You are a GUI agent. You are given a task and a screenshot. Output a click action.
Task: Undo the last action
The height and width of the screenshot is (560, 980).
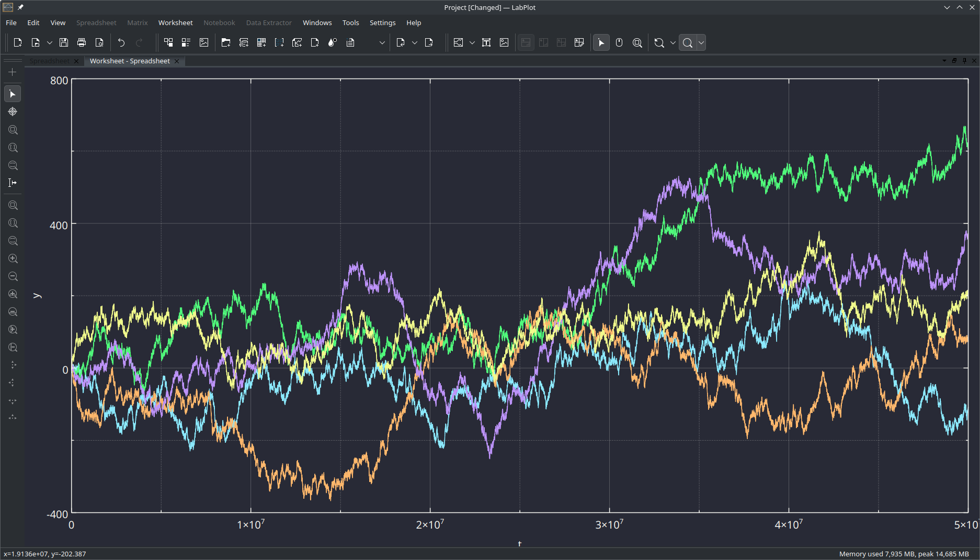pyautogui.click(x=121, y=42)
